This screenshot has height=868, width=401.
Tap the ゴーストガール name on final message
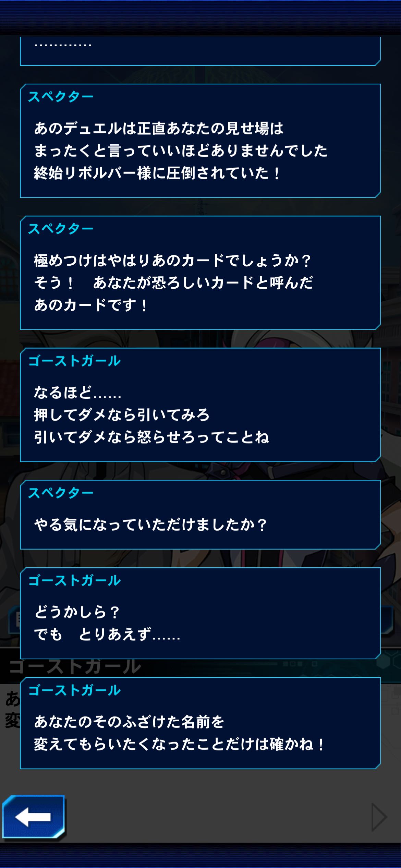74,690
